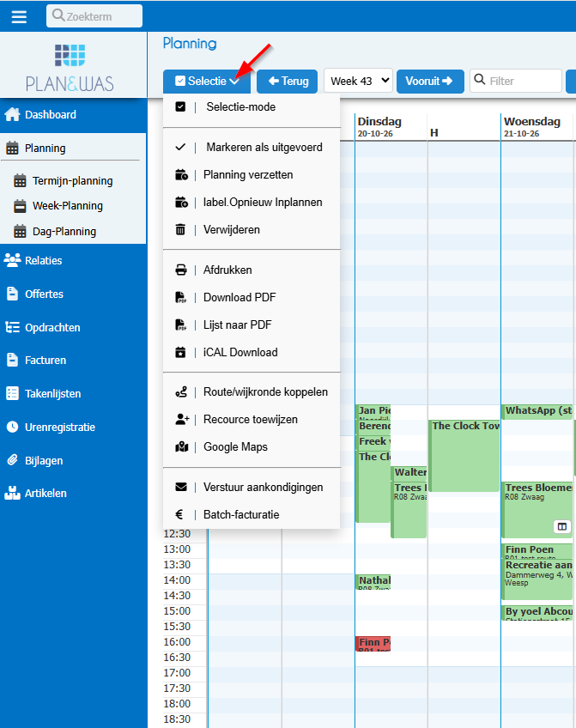Open the hamburger menu icon
This screenshot has height=728, width=576.
19,16
